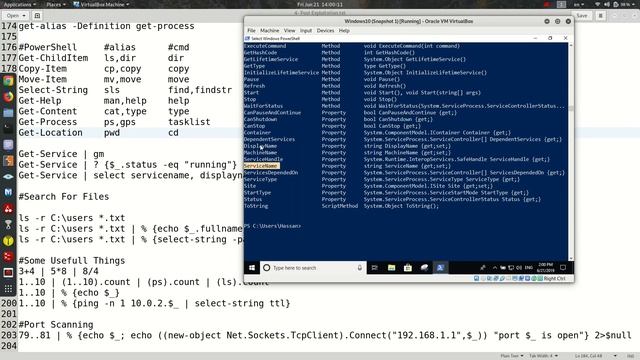Click the VirtualBox Right Ctrl host key indicator

click(x=554, y=278)
